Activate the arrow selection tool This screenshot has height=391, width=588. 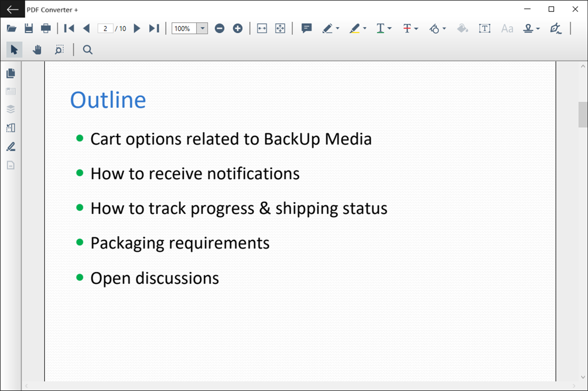(x=14, y=50)
